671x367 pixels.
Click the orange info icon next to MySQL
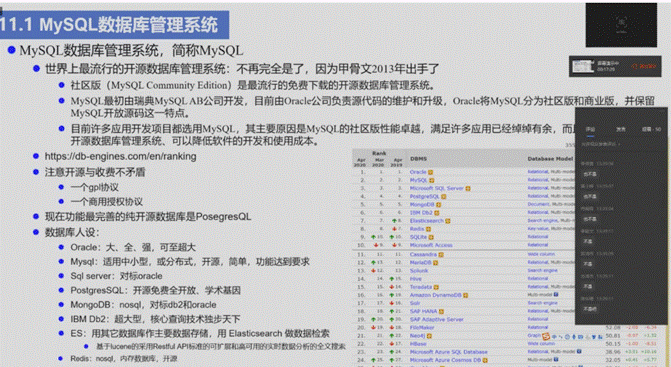tap(432, 180)
